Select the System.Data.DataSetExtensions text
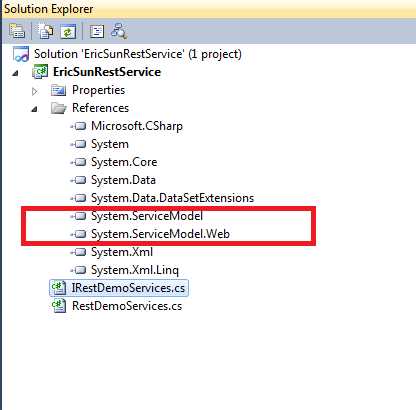This screenshot has width=416, height=410. (x=172, y=198)
